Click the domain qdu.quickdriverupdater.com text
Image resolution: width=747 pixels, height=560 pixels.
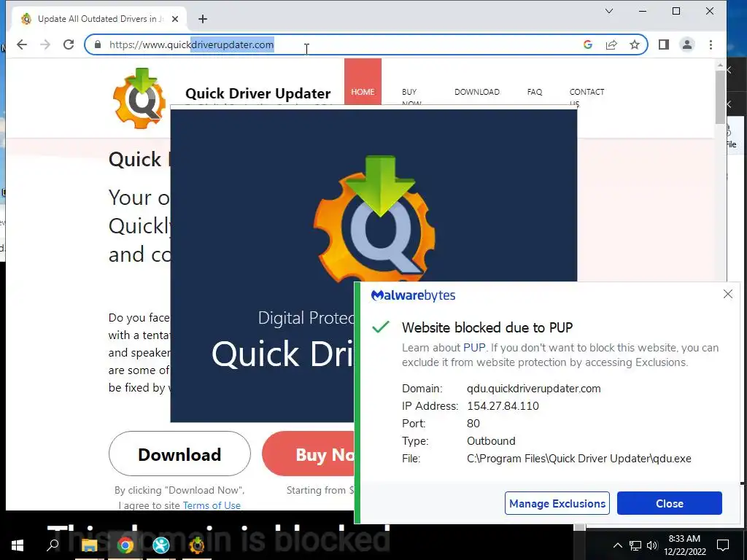point(533,389)
